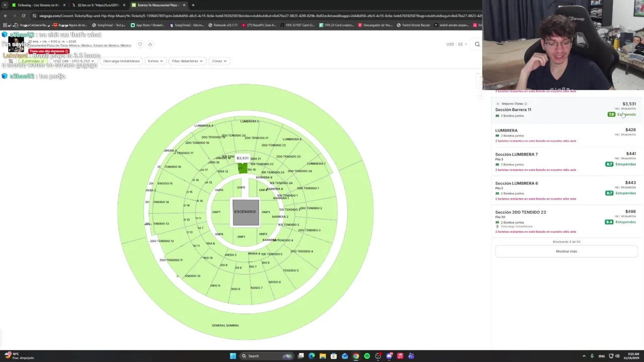This screenshot has width=644, height=362.
Task: Click the $3,531 price tag on map
Action: (x=243, y=158)
